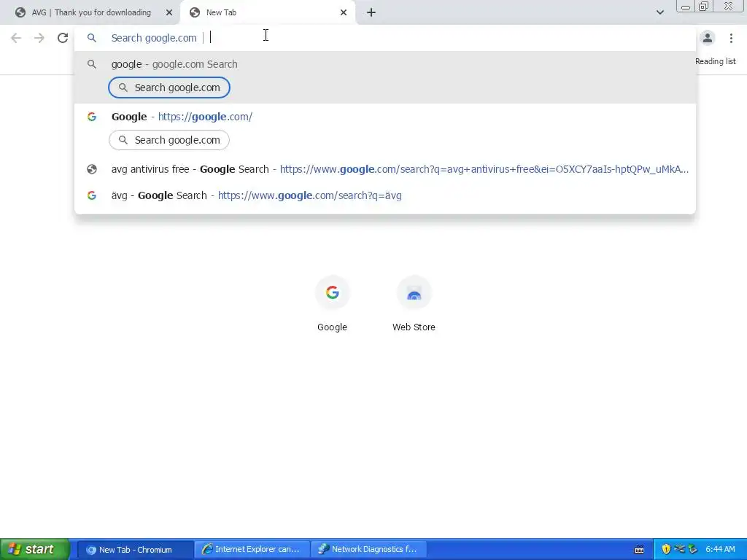Click the 6:44 AM clock
This screenshot has width=747, height=560.
[720, 550]
